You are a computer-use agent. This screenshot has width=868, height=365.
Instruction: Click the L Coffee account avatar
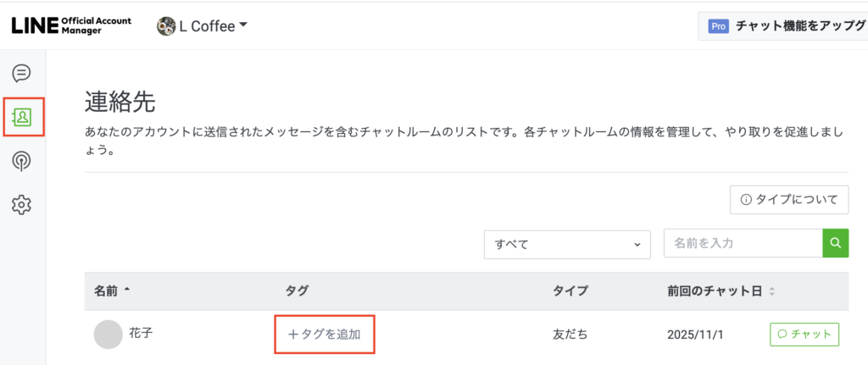click(166, 26)
